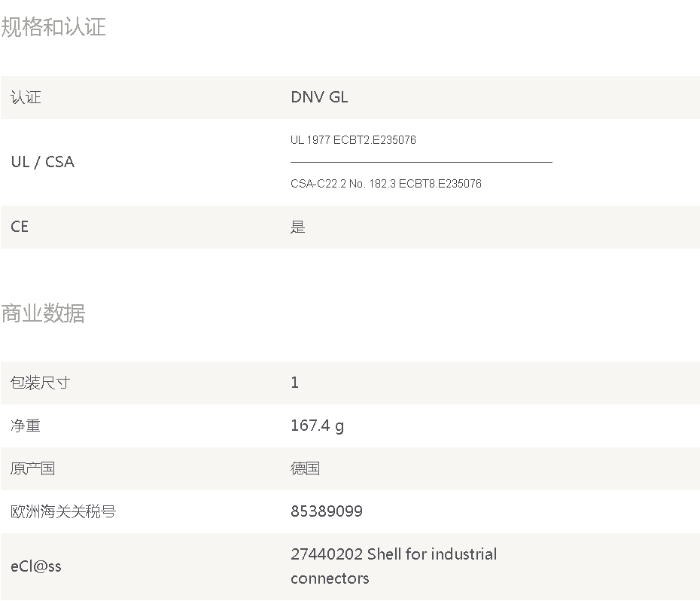Select the 原产国 row label

tap(33, 468)
